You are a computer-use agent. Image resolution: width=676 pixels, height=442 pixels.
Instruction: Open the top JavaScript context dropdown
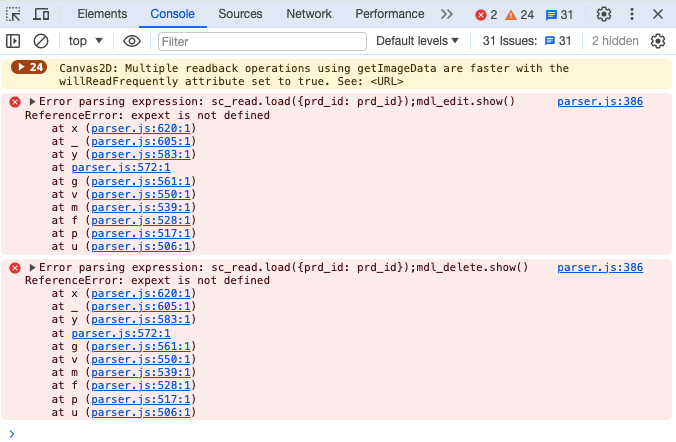[85, 41]
